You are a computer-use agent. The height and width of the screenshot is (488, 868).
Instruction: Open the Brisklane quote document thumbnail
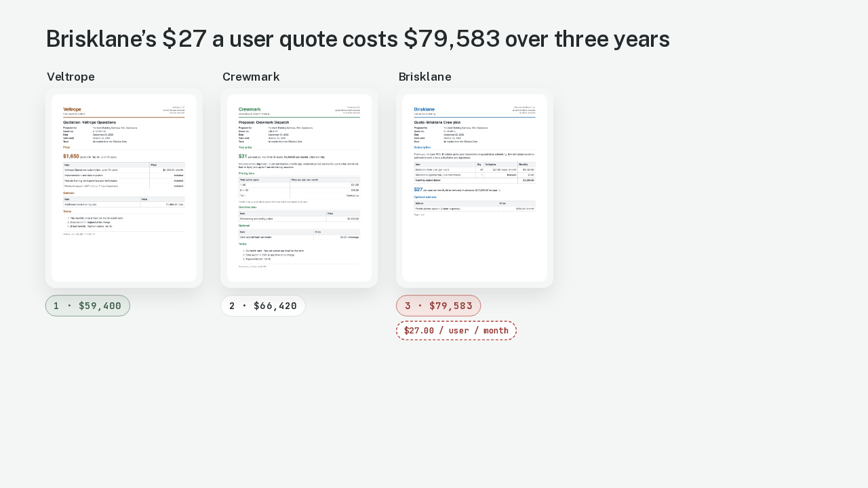pos(475,188)
